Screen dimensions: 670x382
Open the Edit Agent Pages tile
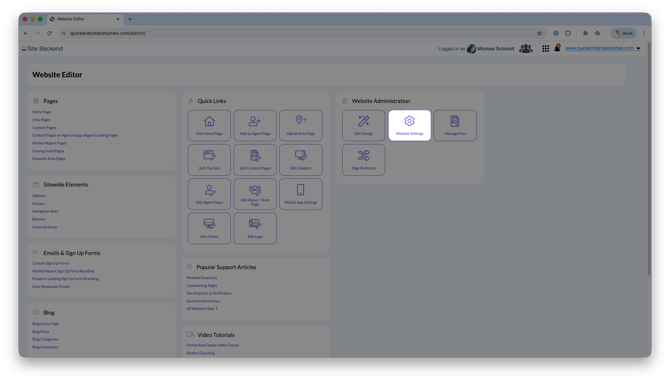click(209, 194)
